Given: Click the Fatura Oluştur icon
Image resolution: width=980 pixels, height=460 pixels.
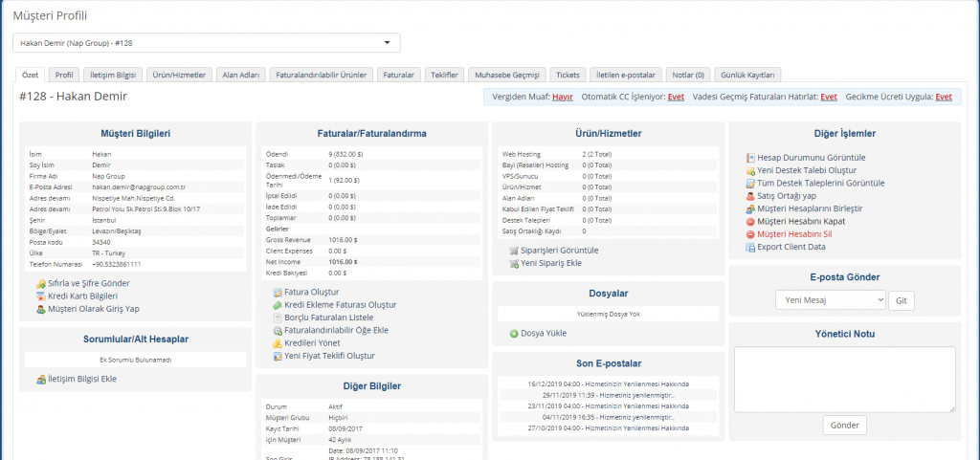Looking at the screenshot, I should pos(278,292).
